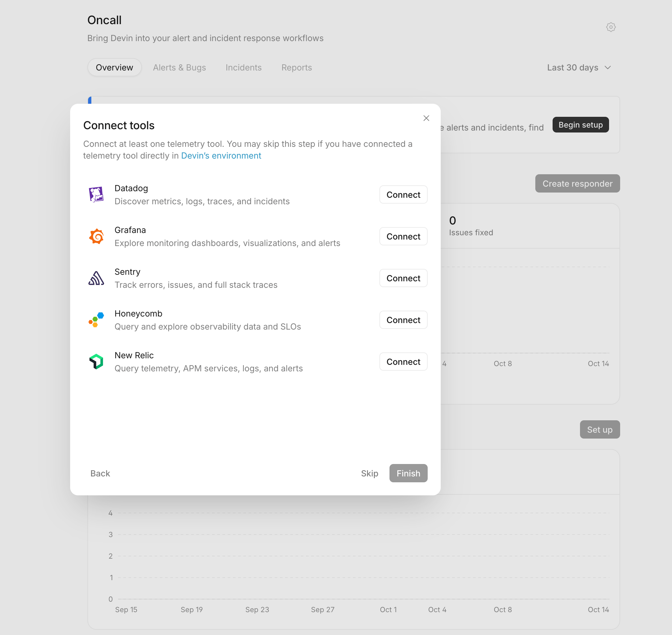
Task: Expand the Last 30 days dropdown
Action: pyautogui.click(x=579, y=68)
